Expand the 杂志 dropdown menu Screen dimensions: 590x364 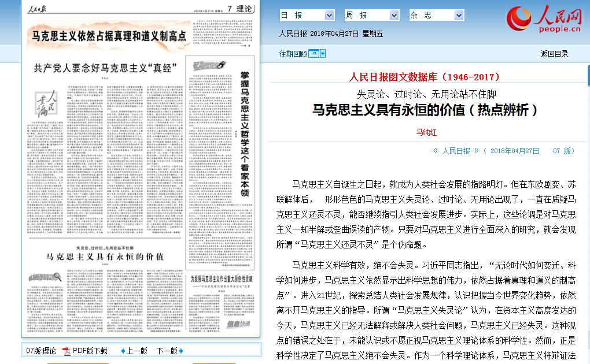pyautogui.click(x=458, y=16)
